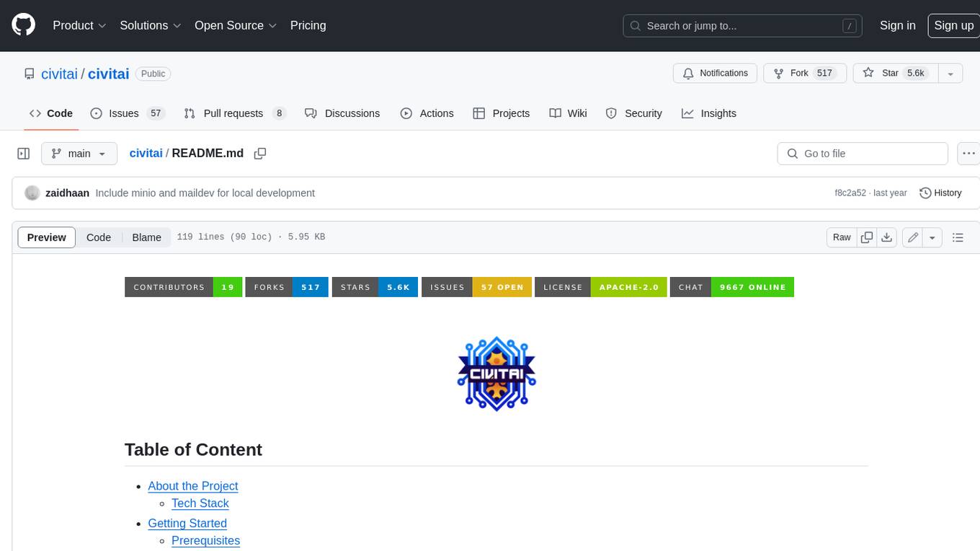980x551 pixels.
Task: Open the edit options dropdown arrow
Action: pos(932,237)
